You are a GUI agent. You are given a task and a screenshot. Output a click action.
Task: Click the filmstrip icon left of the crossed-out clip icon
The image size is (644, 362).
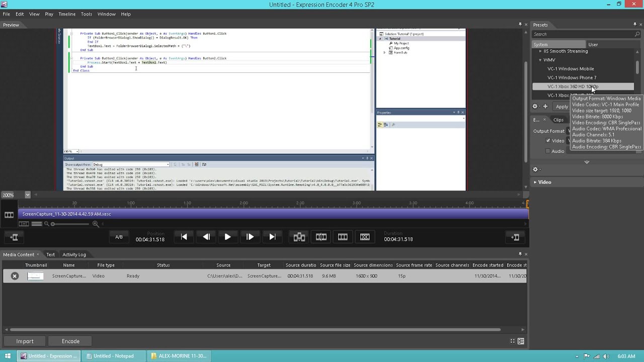pos(343,237)
